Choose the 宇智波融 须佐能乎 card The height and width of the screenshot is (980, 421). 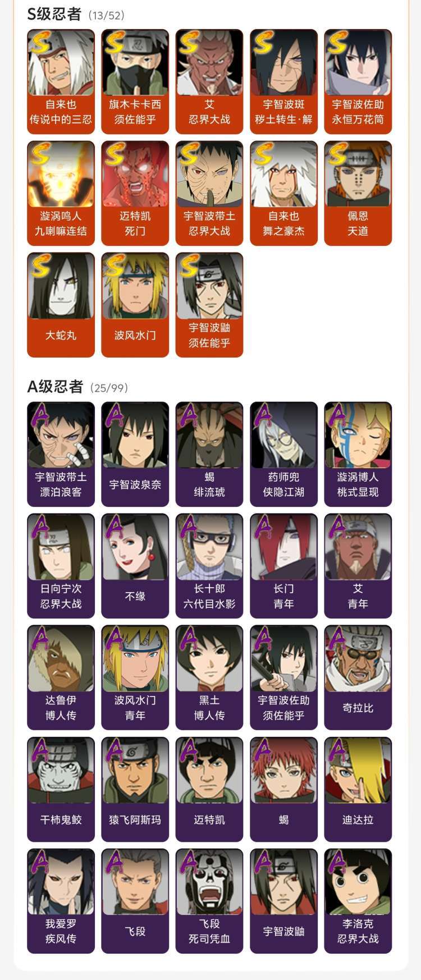coord(209,305)
